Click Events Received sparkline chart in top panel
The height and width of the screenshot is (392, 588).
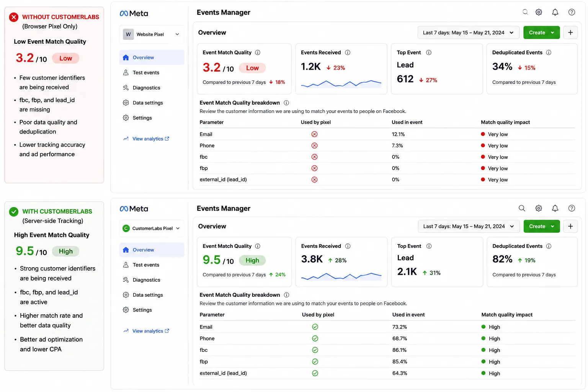click(x=341, y=83)
